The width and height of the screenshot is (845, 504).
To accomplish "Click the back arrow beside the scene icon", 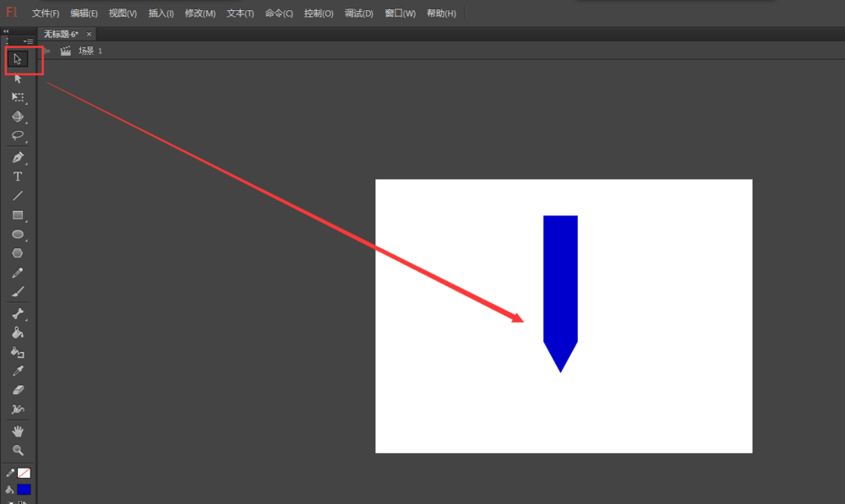I will tap(46, 51).
